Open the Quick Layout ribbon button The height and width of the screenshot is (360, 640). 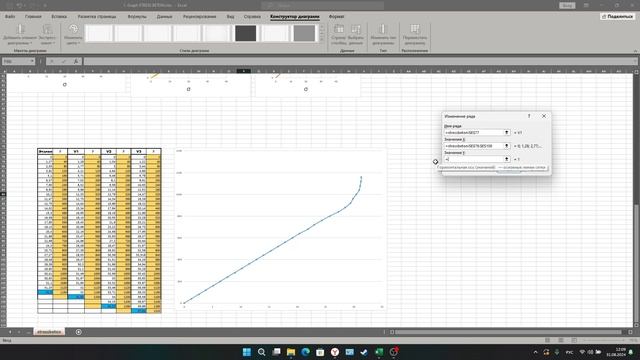click(48, 34)
